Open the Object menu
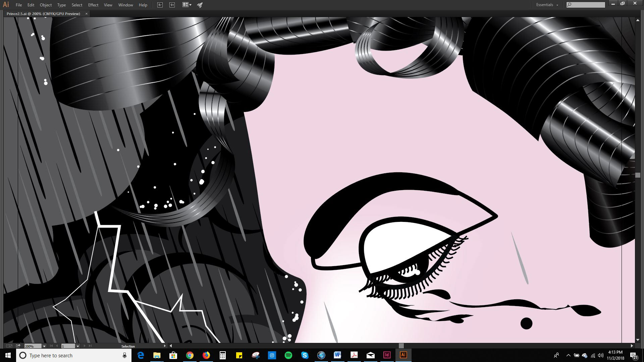 click(x=46, y=5)
